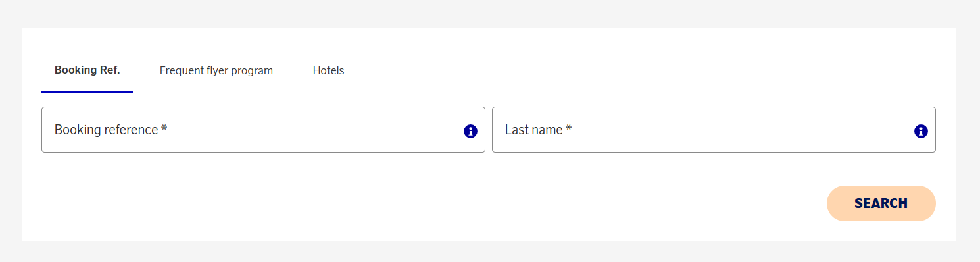Screen dimensions: 980x262
Task: Open the Booking Ref. tab
Action: pos(87,70)
